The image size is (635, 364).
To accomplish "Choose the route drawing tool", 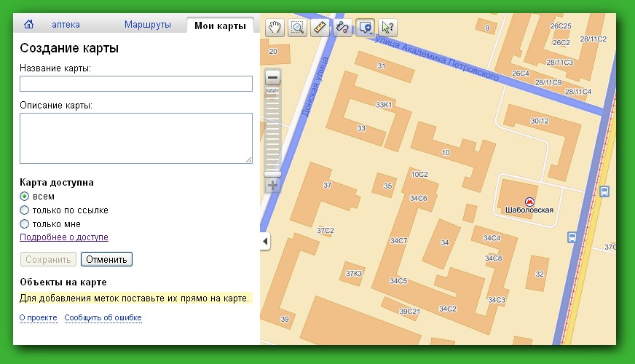I will click(342, 28).
